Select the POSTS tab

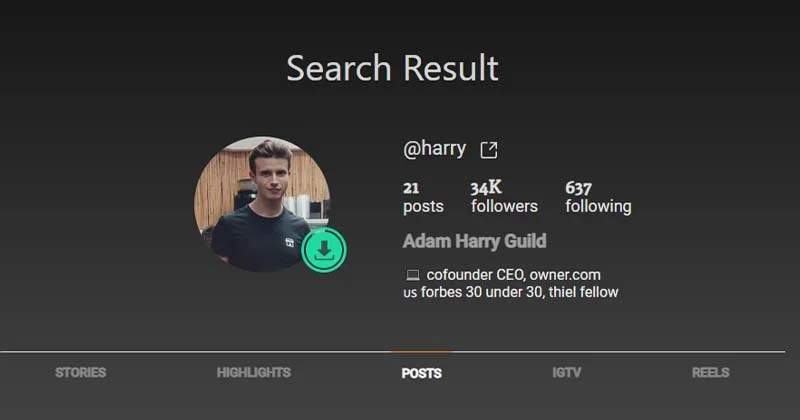pos(421,374)
